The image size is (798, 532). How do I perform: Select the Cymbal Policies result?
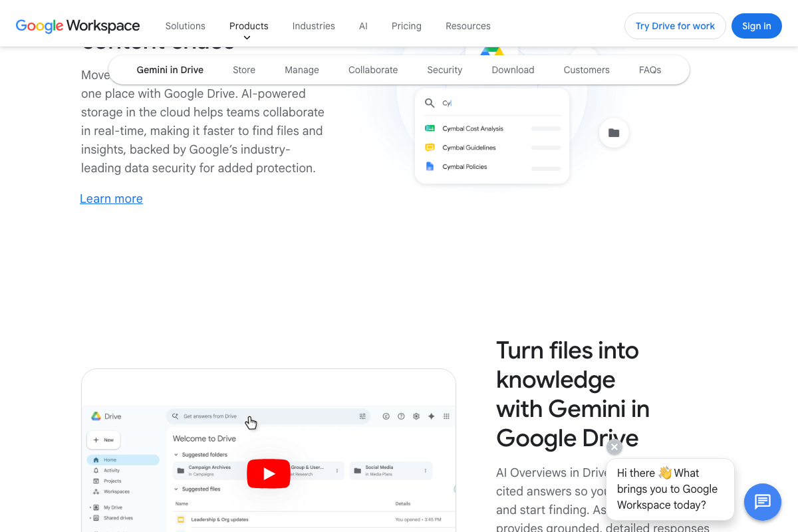pyautogui.click(x=492, y=166)
